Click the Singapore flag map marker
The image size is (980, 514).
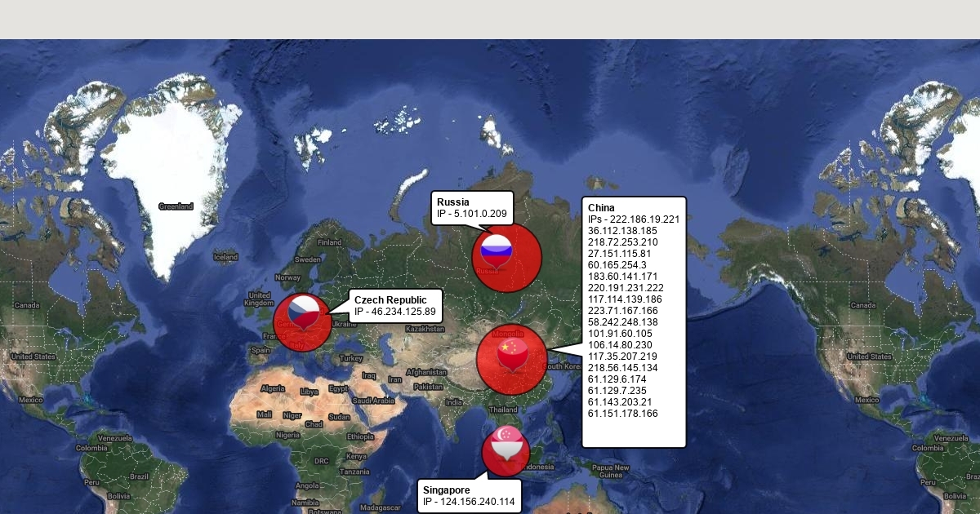(506, 443)
